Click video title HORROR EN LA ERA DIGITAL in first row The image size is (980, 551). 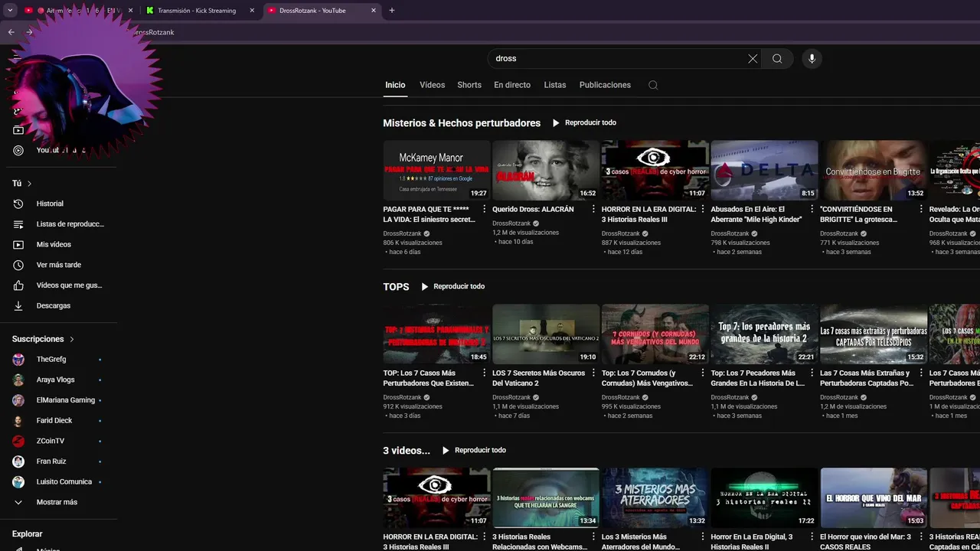(x=648, y=214)
